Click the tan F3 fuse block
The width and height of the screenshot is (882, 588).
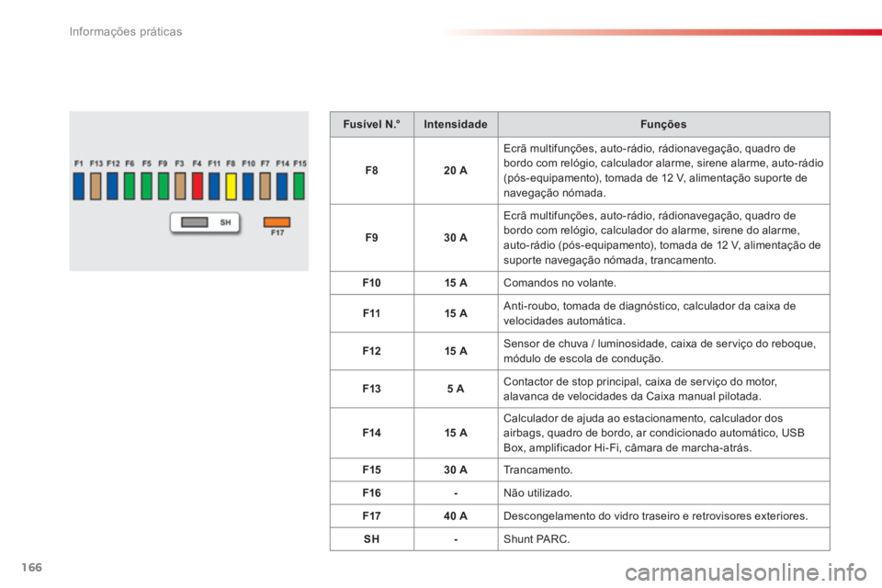[x=180, y=187]
